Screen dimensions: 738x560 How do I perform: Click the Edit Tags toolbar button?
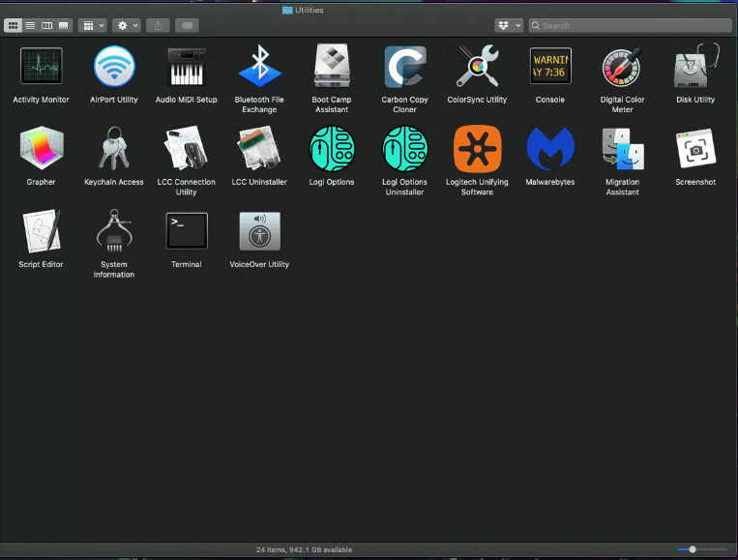click(187, 25)
